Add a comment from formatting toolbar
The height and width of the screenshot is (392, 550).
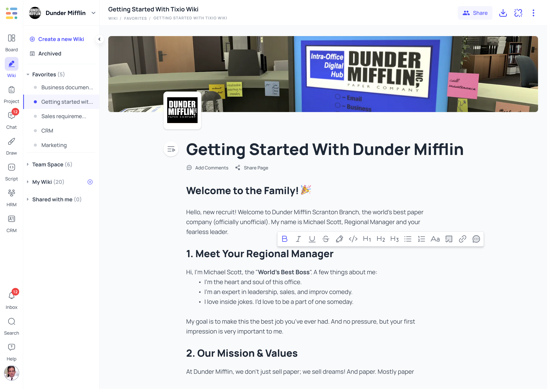(x=476, y=239)
